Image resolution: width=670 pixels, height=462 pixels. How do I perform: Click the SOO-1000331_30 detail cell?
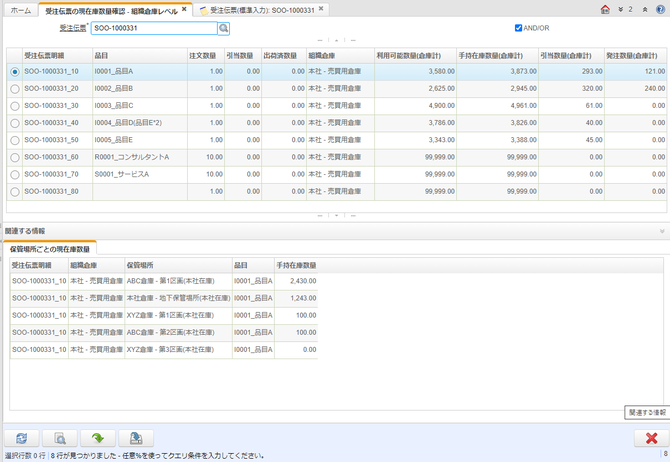(x=58, y=106)
